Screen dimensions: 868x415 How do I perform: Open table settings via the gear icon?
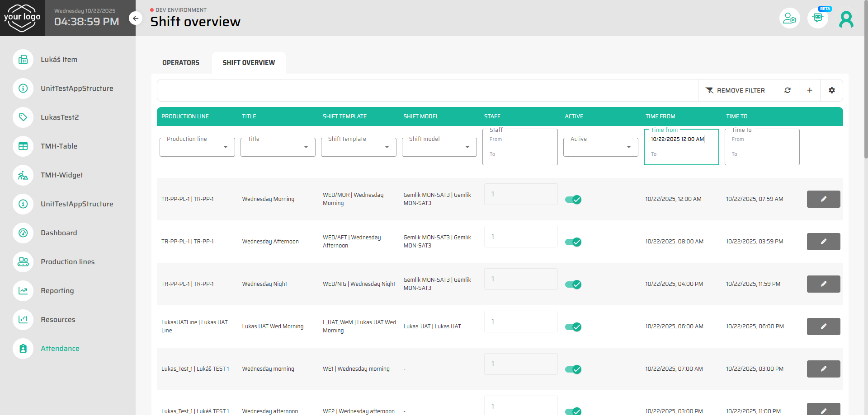[x=831, y=90]
